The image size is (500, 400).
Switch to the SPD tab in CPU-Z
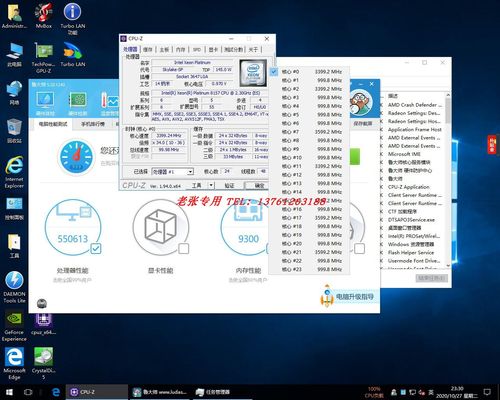197,50
